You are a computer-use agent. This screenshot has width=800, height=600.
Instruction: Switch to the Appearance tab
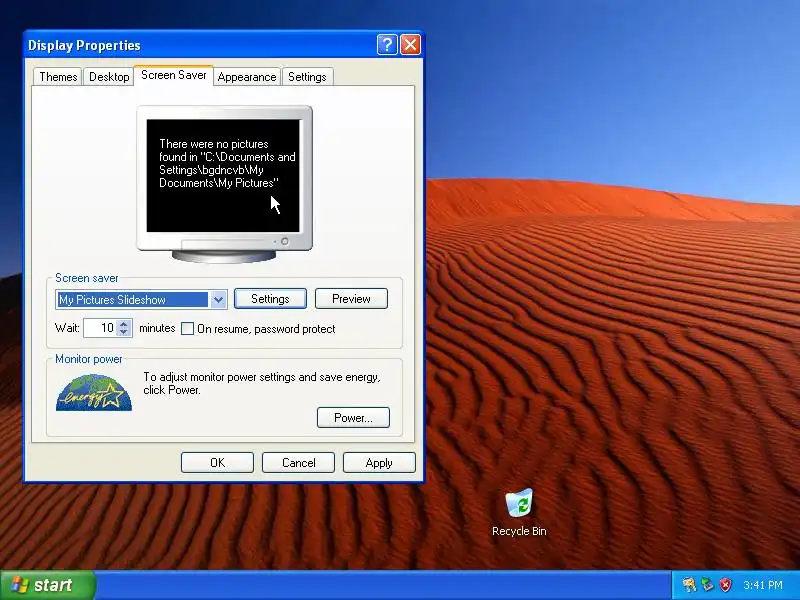click(247, 77)
